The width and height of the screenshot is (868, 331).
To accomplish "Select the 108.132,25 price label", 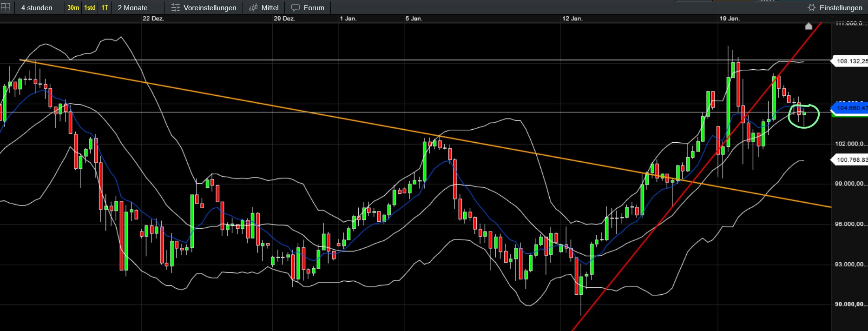I will pos(849,61).
